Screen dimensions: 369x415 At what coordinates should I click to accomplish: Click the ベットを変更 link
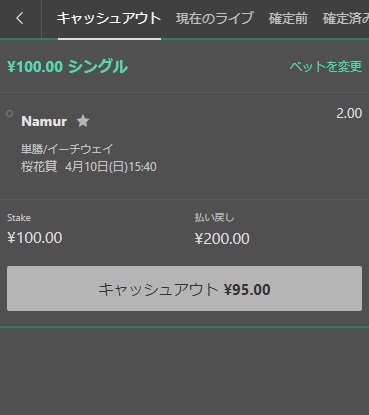(x=325, y=66)
